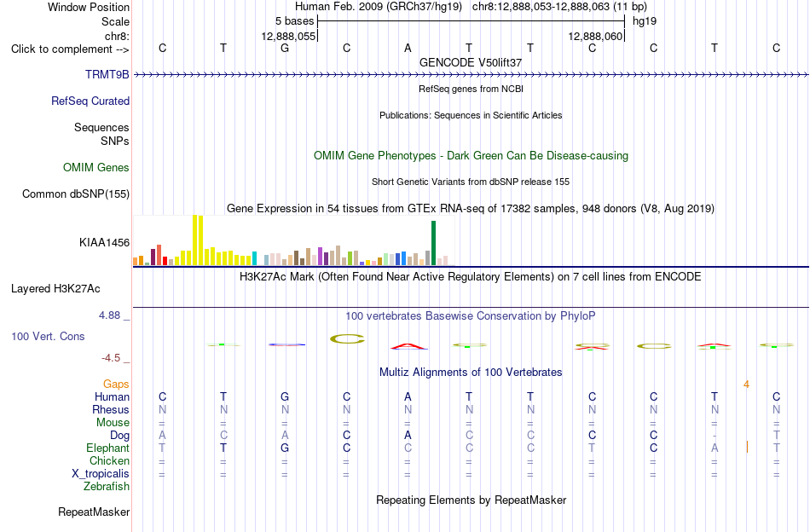This screenshot has height=532, width=810.
Task: Click the TRMT9B gene label
Action: (x=107, y=74)
